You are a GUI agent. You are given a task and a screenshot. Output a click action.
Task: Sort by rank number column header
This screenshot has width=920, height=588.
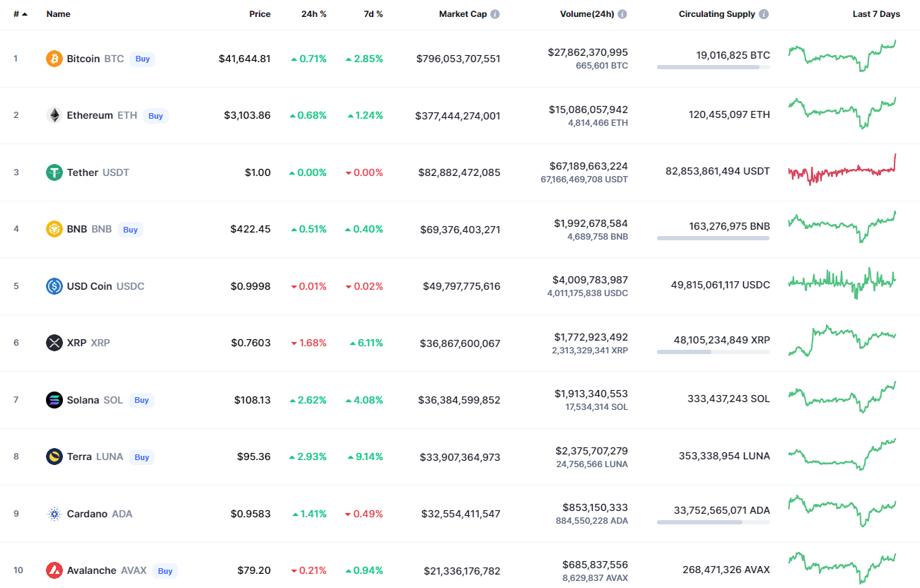click(20, 14)
